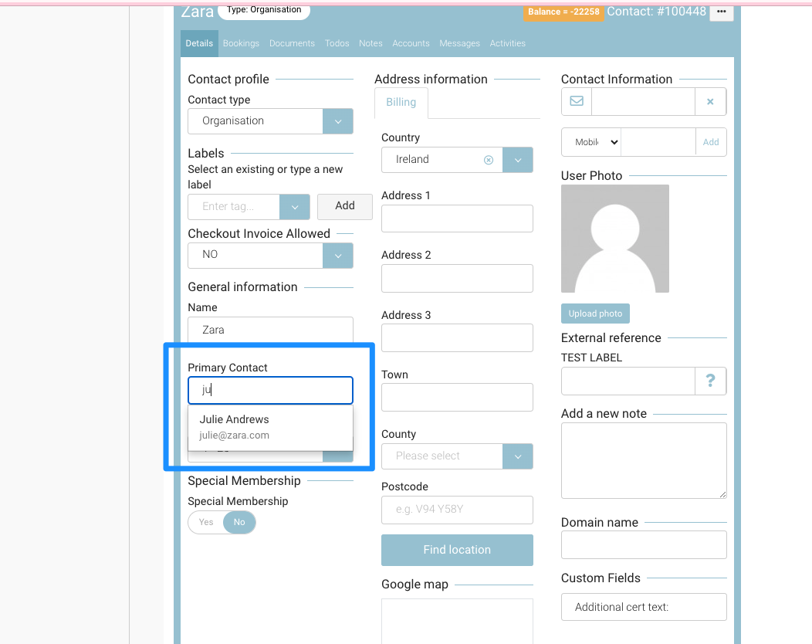Screen dimensions: 812x644
Task: Click the question mark help icon
Action: [x=711, y=381]
